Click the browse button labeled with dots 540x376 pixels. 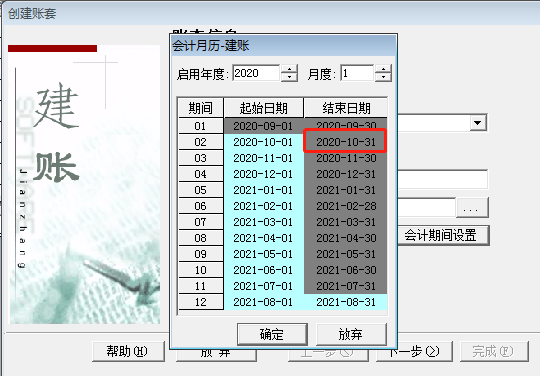[472, 208]
